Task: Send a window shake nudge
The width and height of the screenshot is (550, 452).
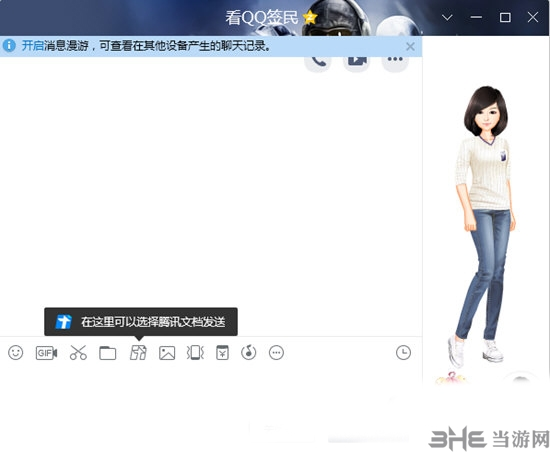Action: [x=195, y=353]
